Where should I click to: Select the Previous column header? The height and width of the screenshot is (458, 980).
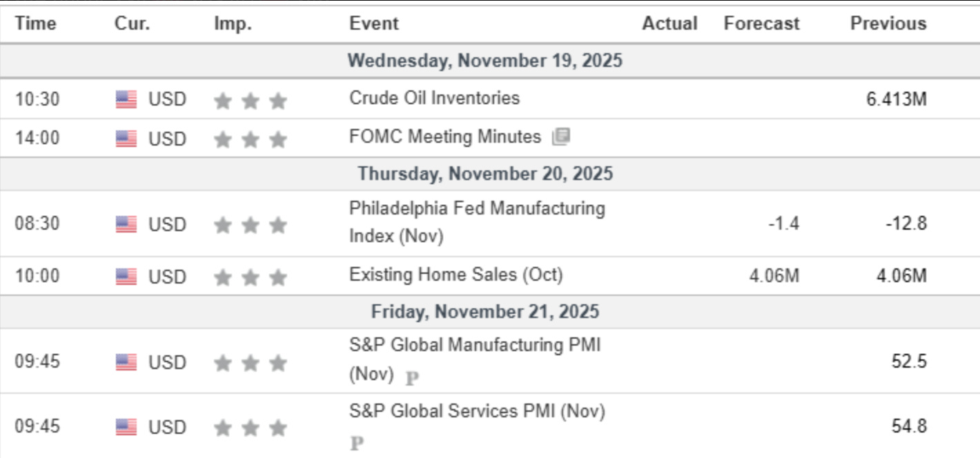[x=888, y=23]
